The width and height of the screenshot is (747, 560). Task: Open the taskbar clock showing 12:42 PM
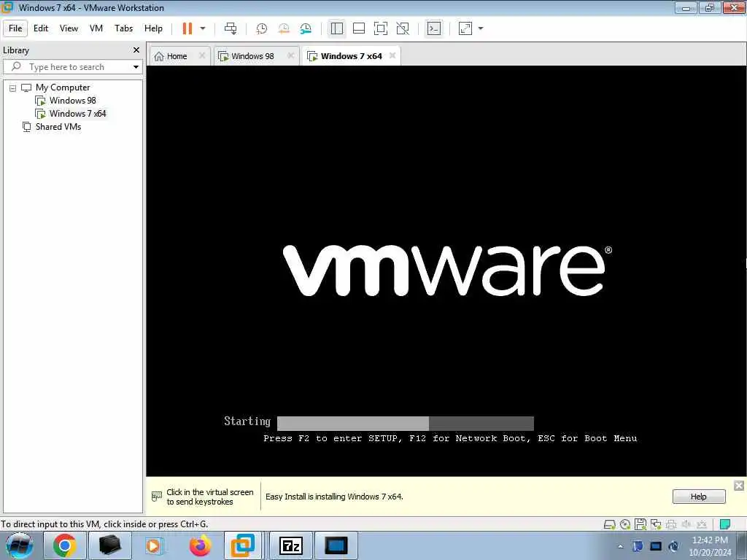pos(710,545)
